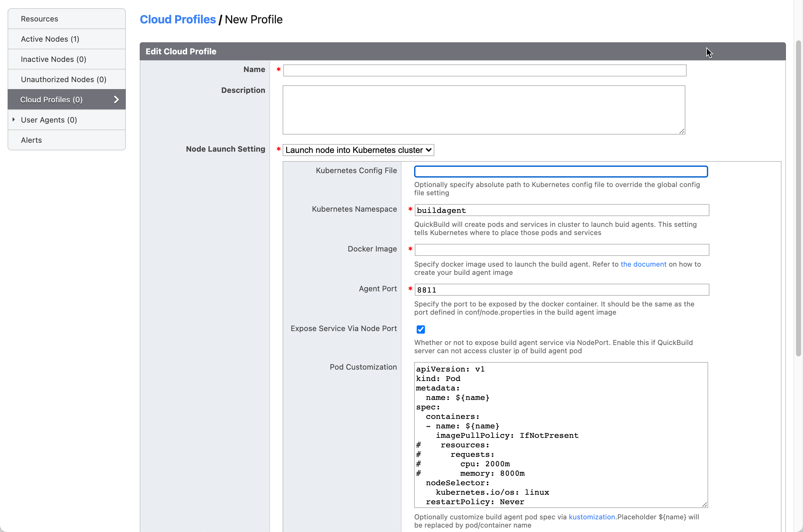Click the 'Kubernetes Namespace' label
The width and height of the screenshot is (803, 532).
click(x=354, y=209)
